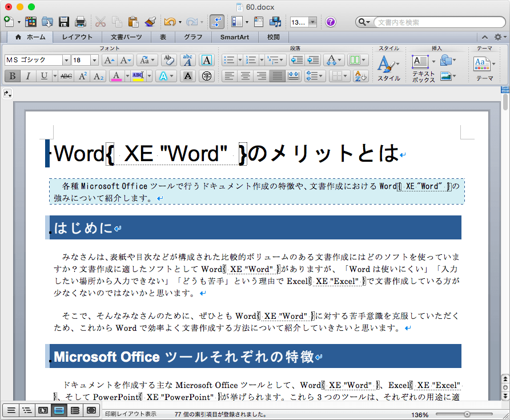The height and width of the screenshot is (420, 510).
Task: Switch to 文書パーツ tab
Action: [x=127, y=37]
